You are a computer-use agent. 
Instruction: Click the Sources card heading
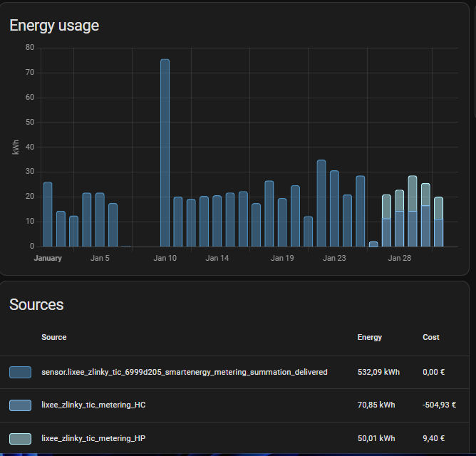[36, 305]
